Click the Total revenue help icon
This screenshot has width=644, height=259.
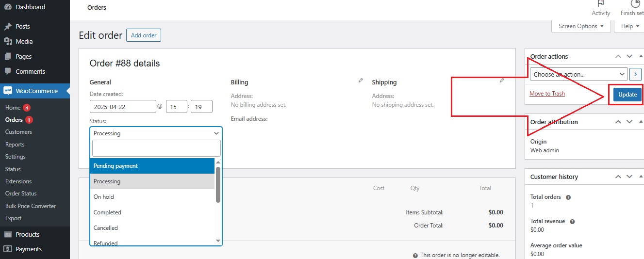tap(572, 222)
